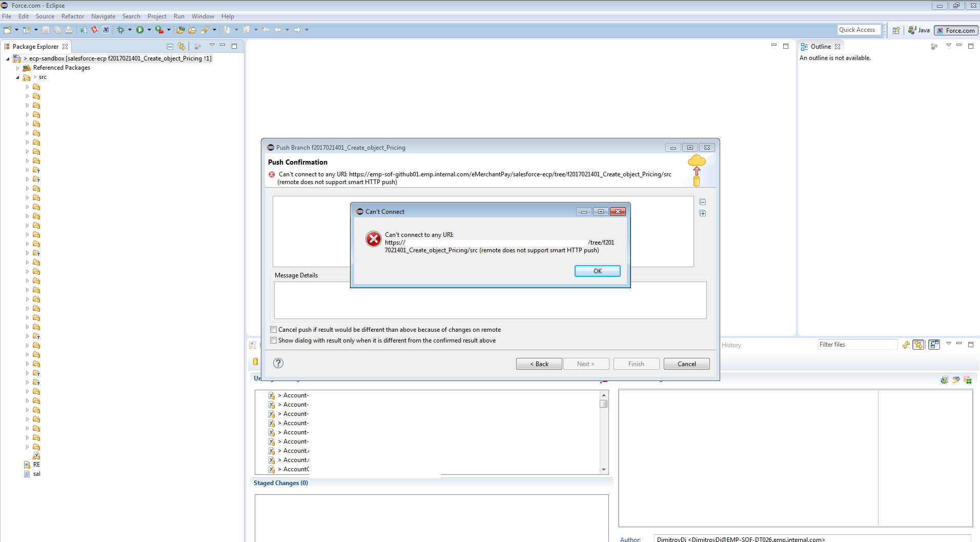Enable Show dialog with result only checkbox

click(274, 340)
